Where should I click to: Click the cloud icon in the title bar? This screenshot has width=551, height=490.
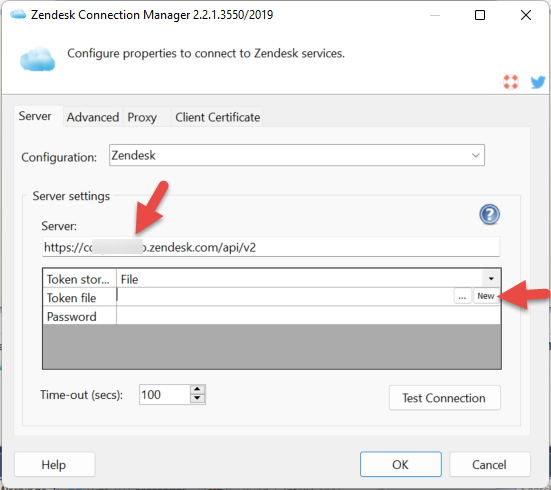[18, 14]
